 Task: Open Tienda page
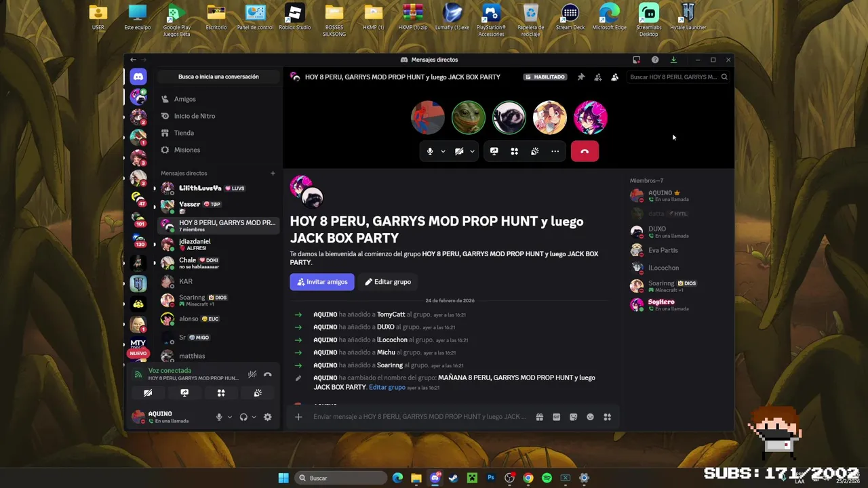pyautogui.click(x=218, y=133)
